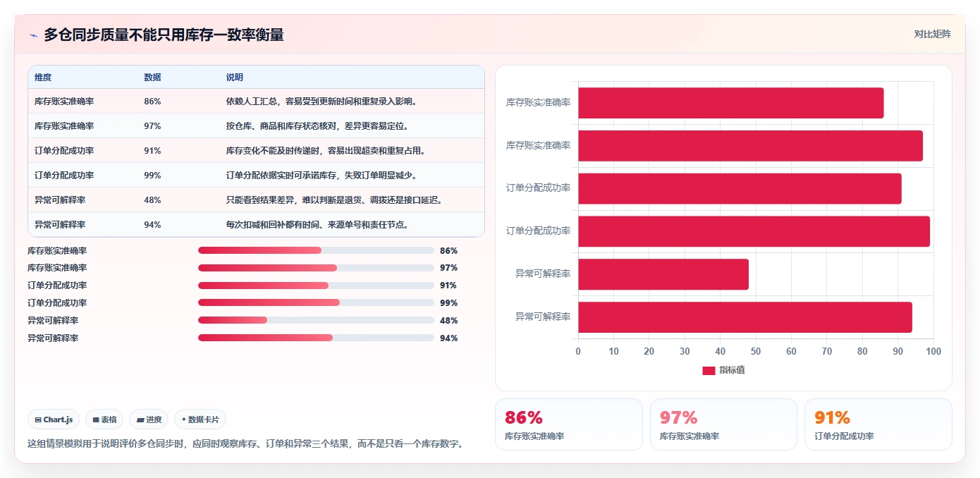This screenshot has height=478, width=980.
Task: Click the icon in the 进度 chip
Action: point(140,419)
